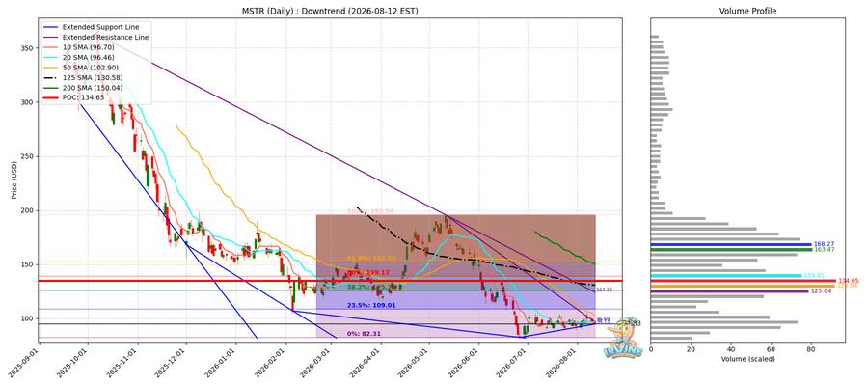This screenshot has height=386, width=868.
Task: Click the 100 price axis tick
Action: (x=27, y=318)
